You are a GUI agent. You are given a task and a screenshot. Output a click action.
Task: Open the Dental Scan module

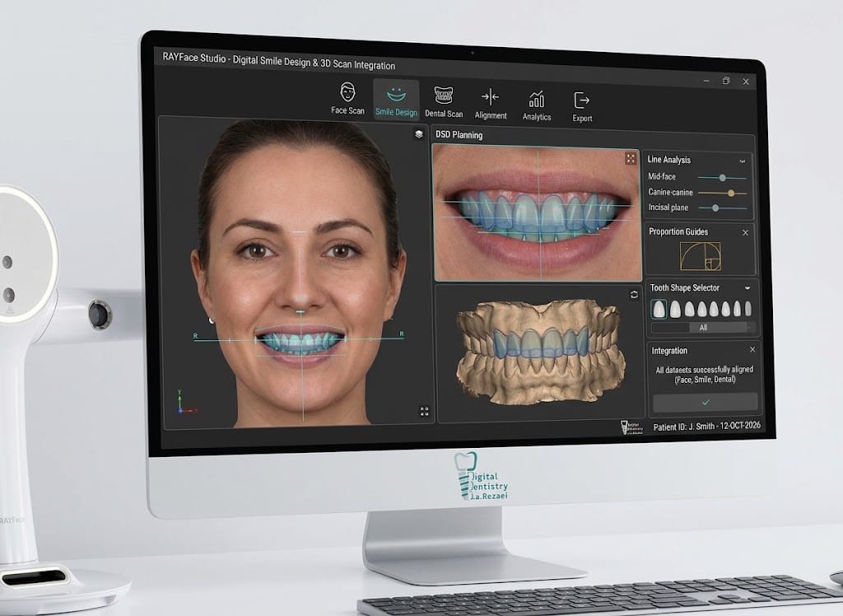click(444, 102)
